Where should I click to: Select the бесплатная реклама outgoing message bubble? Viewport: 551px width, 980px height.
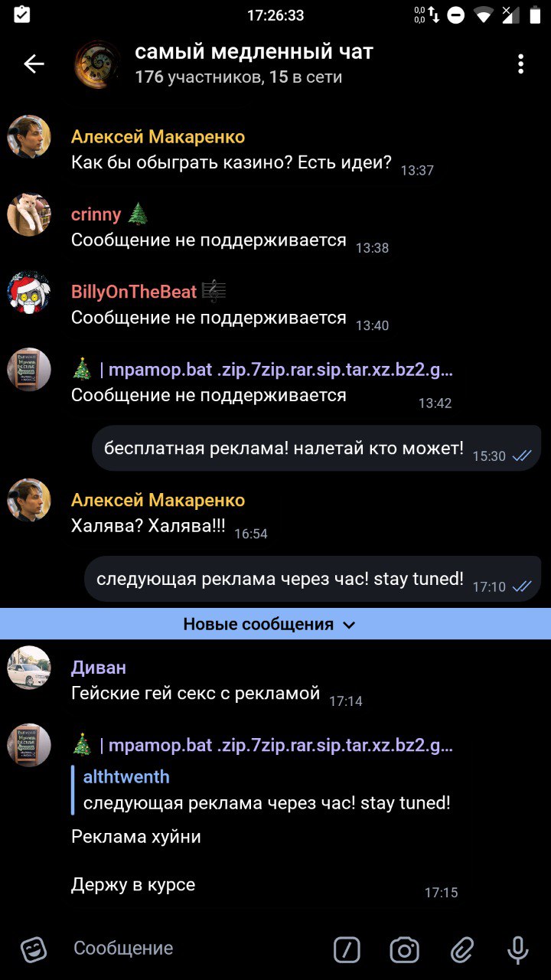(317, 449)
